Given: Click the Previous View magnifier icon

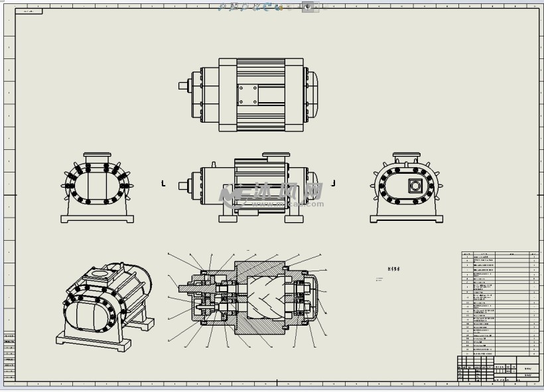Looking at the screenshot, I should pos(245,7).
